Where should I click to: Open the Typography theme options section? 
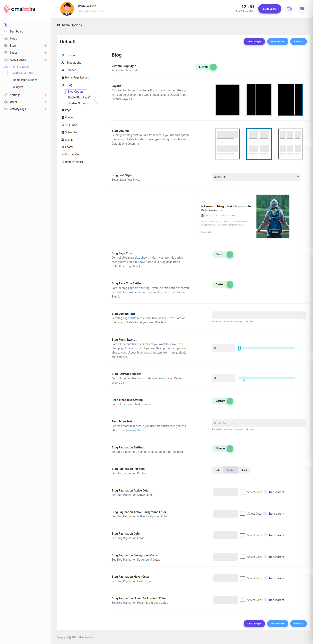(74, 63)
